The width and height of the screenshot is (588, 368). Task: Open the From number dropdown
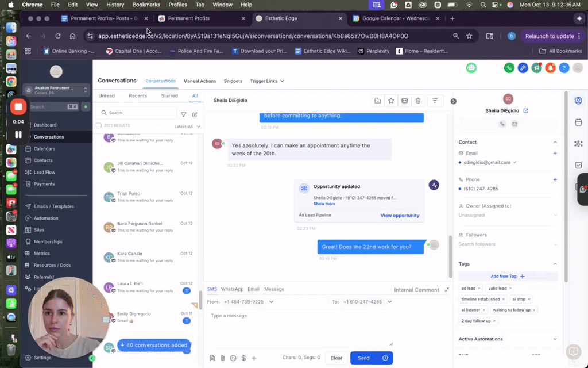[x=249, y=302]
